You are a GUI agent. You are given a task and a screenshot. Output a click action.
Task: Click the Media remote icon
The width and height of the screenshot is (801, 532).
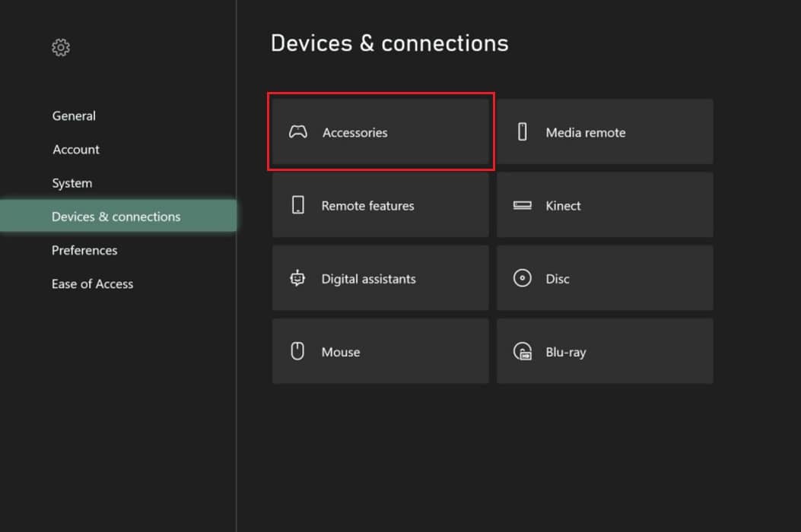coord(523,131)
